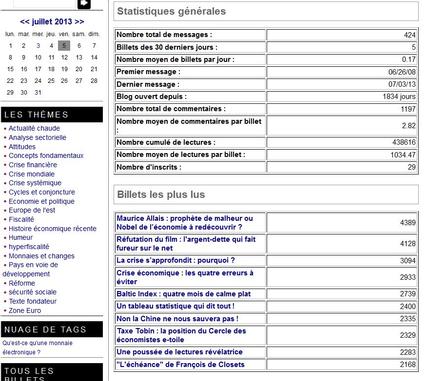Open the Monnaies et changes theme

[41, 256]
